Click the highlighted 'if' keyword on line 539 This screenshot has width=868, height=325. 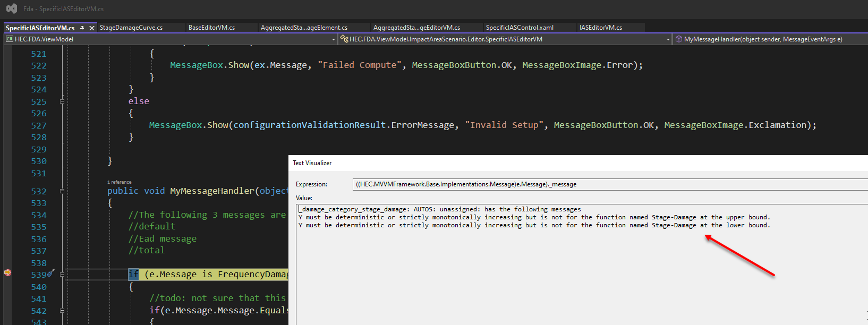click(133, 274)
